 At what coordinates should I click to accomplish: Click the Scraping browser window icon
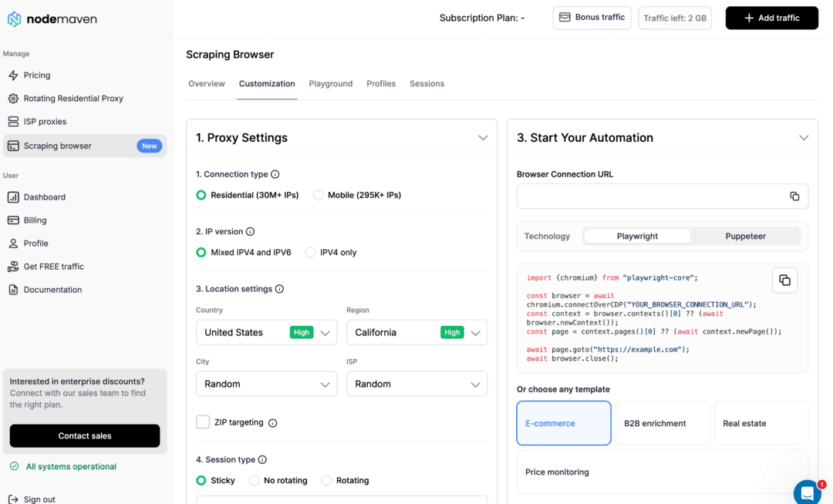13,146
